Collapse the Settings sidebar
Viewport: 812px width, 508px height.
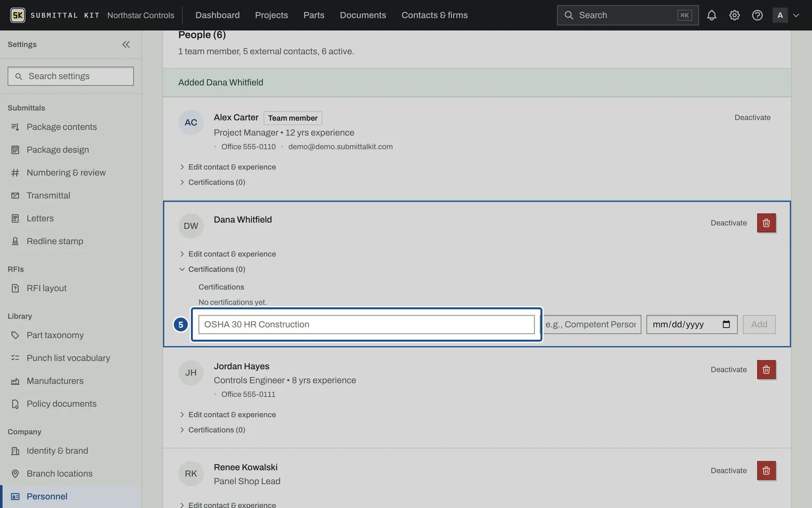[126, 44]
